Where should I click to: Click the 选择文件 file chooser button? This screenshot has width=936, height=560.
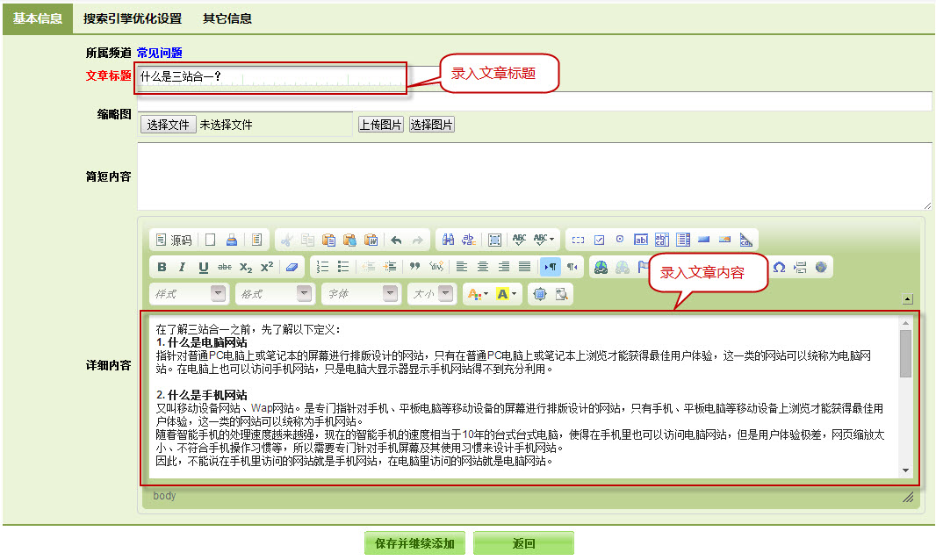(x=168, y=125)
